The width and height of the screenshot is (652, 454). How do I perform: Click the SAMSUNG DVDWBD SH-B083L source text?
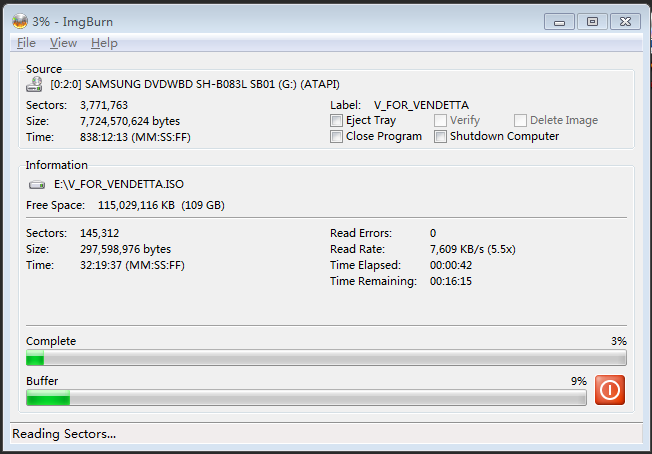[195, 84]
